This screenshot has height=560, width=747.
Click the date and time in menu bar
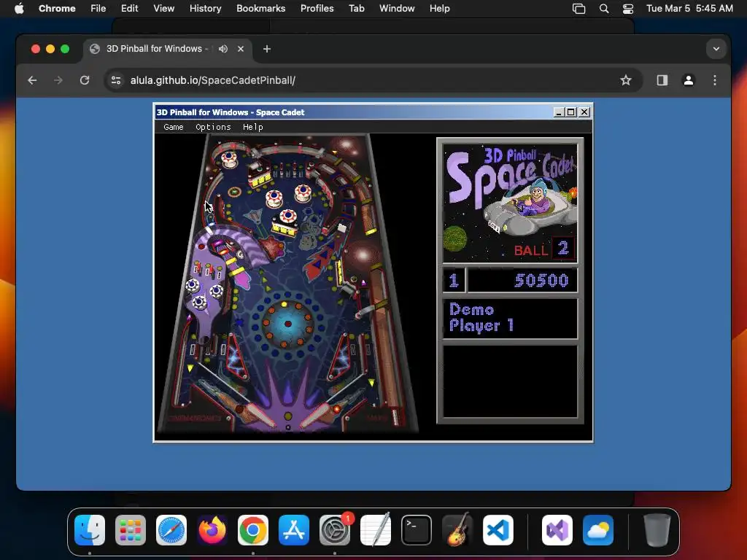click(x=689, y=9)
